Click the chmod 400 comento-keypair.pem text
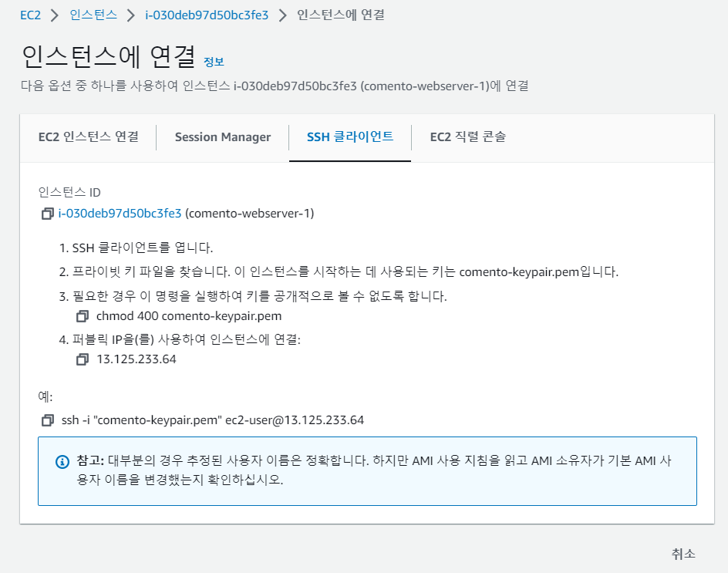The width and height of the screenshot is (728, 573). [189, 316]
